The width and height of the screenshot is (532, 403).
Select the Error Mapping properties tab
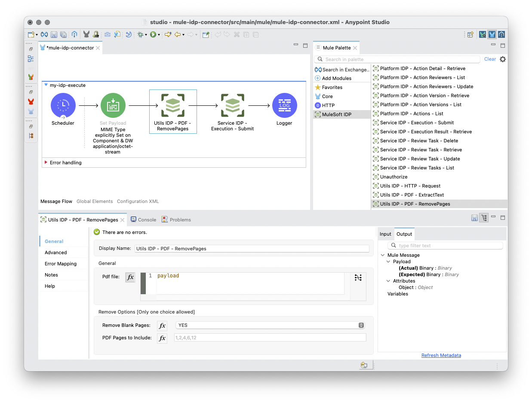point(61,264)
